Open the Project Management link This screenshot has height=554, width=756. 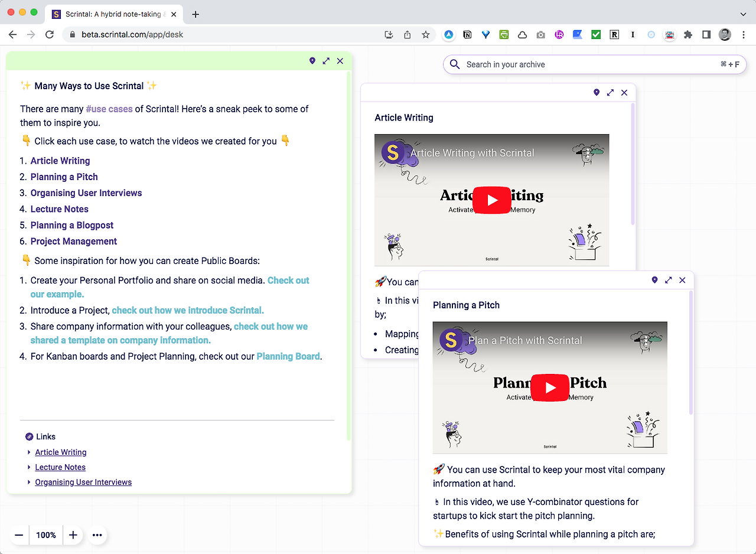click(x=74, y=241)
